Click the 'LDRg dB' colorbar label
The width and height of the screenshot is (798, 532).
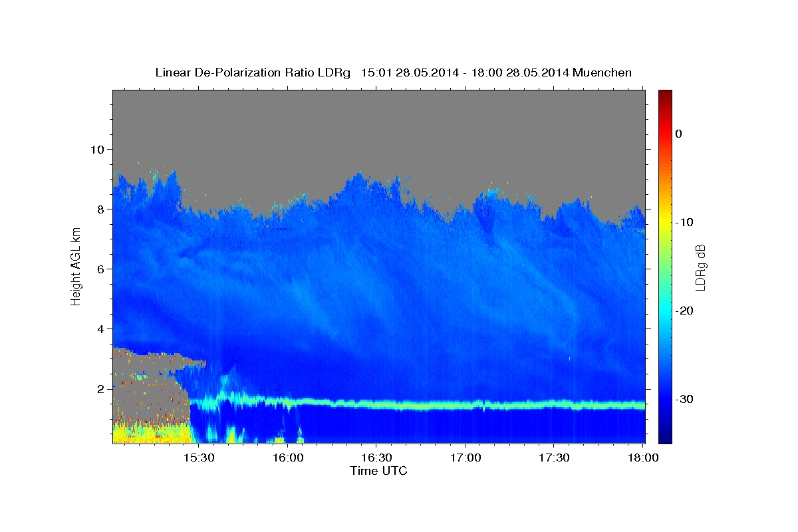click(700, 267)
